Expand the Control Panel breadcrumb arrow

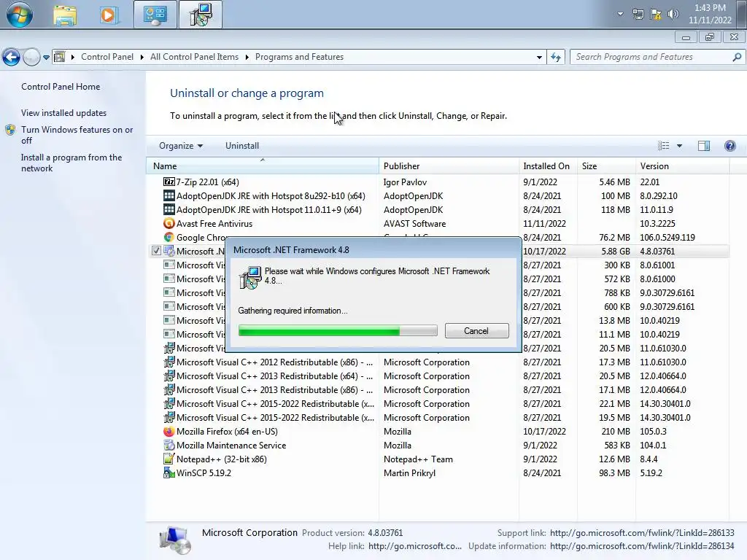[x=142, y=57]
